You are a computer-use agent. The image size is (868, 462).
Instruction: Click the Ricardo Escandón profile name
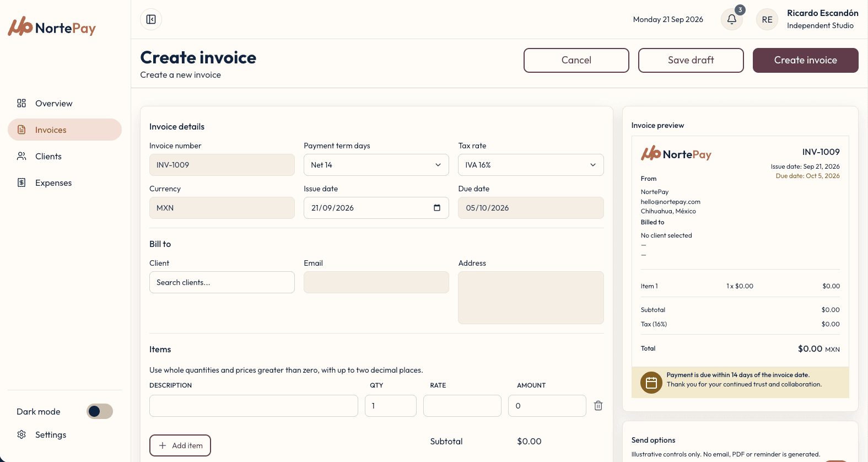coord(823,13)
